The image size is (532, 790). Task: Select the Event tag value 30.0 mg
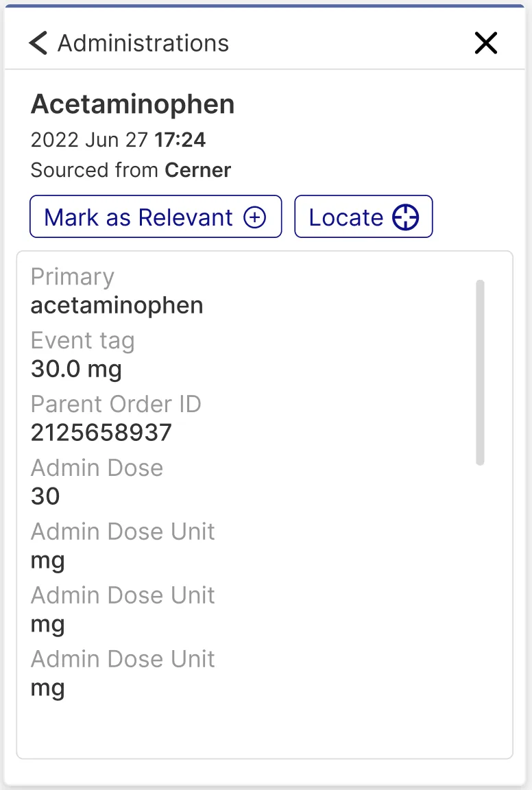coord(76,370)
